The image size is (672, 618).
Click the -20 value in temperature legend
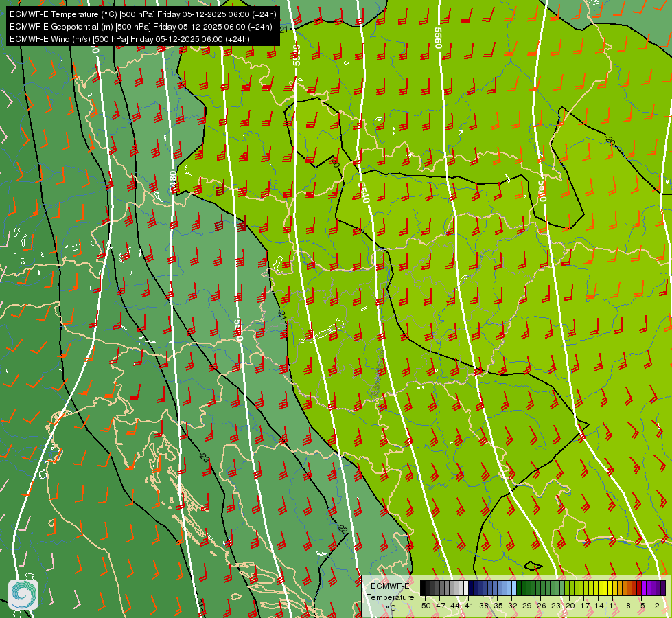pos(569,606)
